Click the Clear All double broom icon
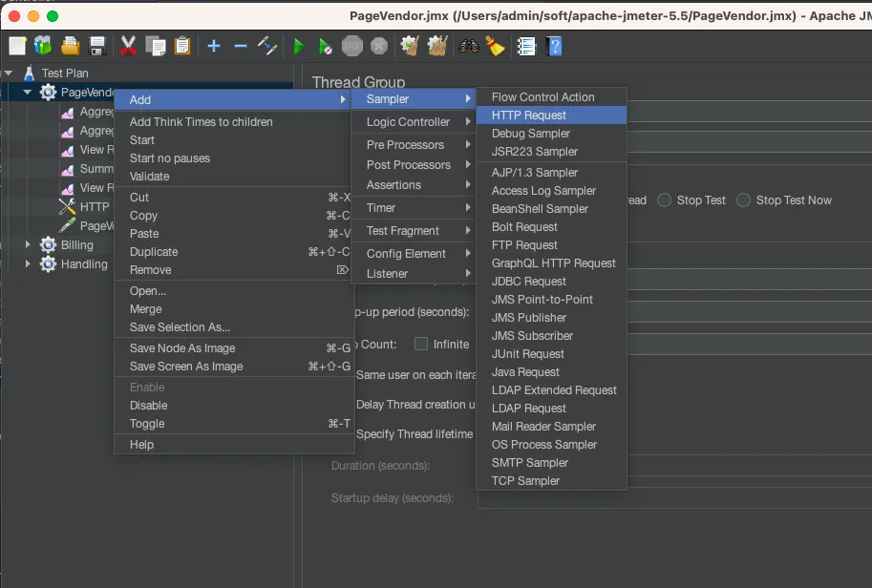Screen dimensions: 872x588 pos(437,46)
